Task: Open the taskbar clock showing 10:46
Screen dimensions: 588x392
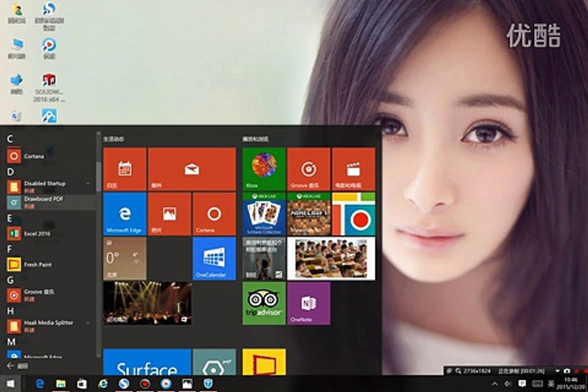Action: [x=571, y=383]
